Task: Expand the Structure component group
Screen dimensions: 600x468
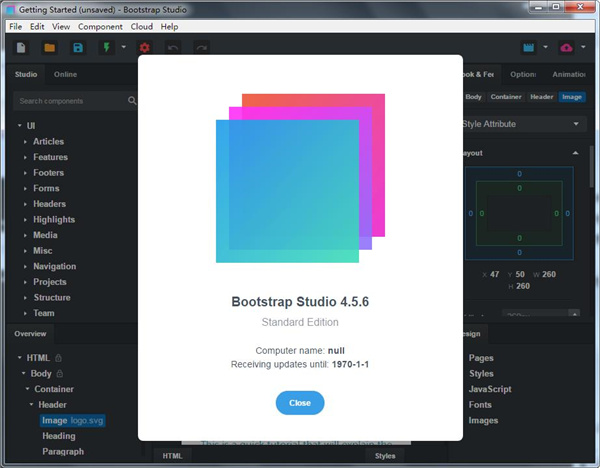Action: (25, 298)
